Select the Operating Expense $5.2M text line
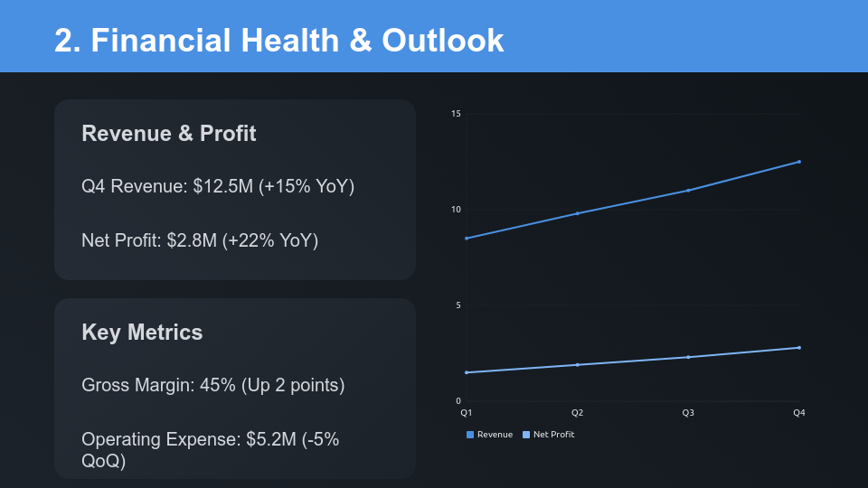The height and width of the screenshot is (488, 868). coord(210,450)
